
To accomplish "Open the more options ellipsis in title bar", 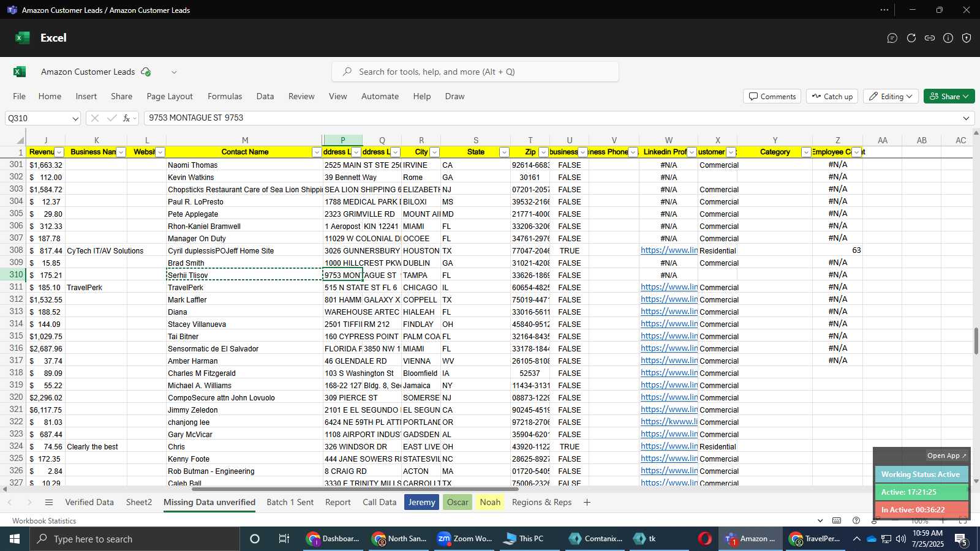I will click(x=884, y=10).
